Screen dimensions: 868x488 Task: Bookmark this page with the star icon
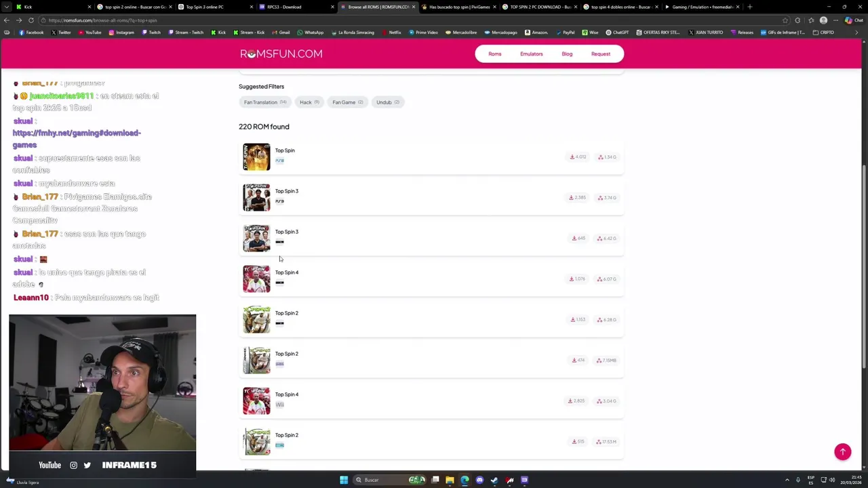pyautogui.click(x=785, y=20)
